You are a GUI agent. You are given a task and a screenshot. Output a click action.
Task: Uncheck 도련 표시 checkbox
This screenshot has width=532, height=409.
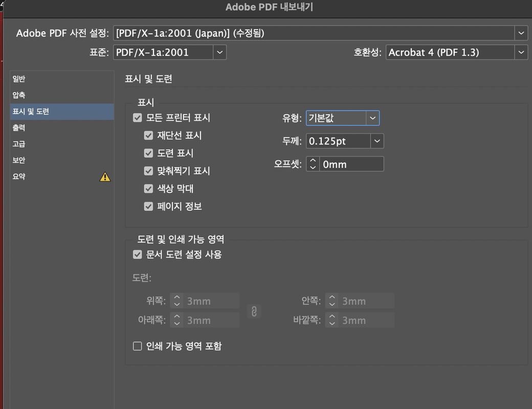[149, 153]
